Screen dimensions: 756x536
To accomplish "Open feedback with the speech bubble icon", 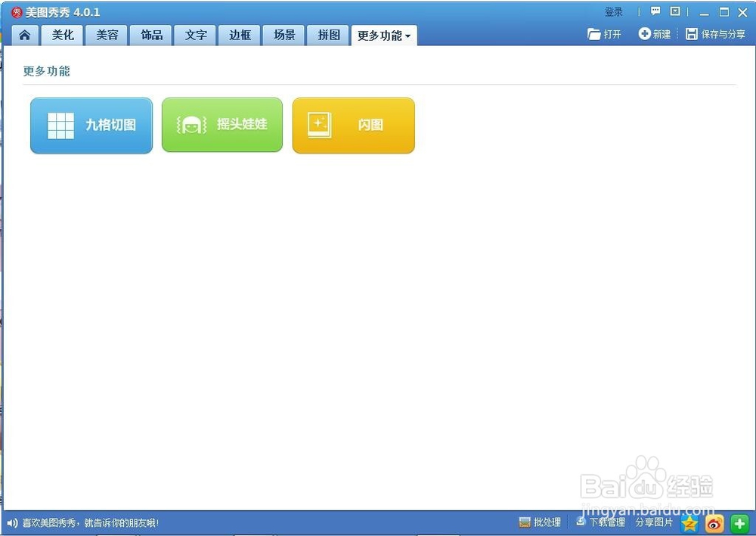I will [654, 11].
